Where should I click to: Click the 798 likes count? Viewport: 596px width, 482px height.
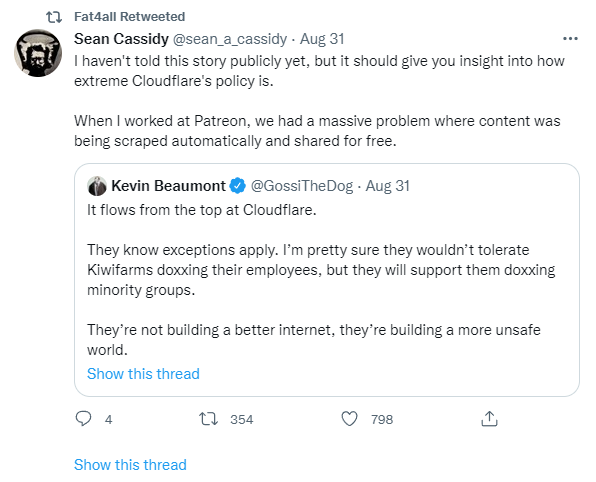382,419
